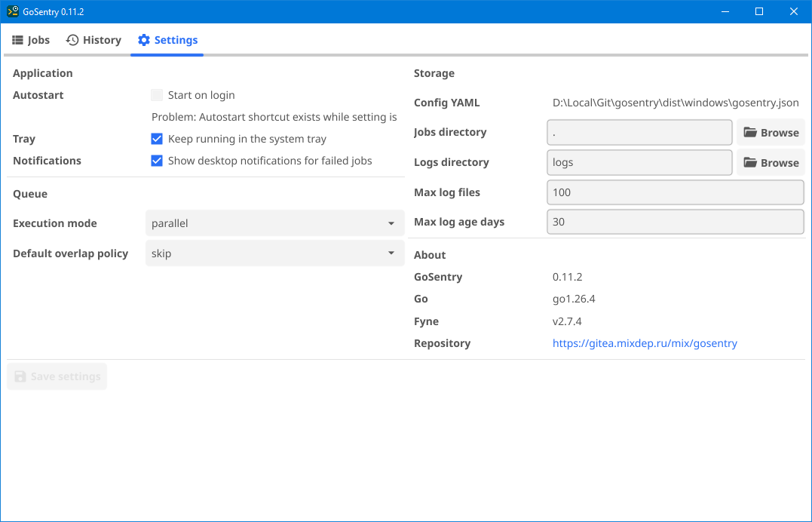
Task: Browse for the Logs directory
Action: coord(771,163)
